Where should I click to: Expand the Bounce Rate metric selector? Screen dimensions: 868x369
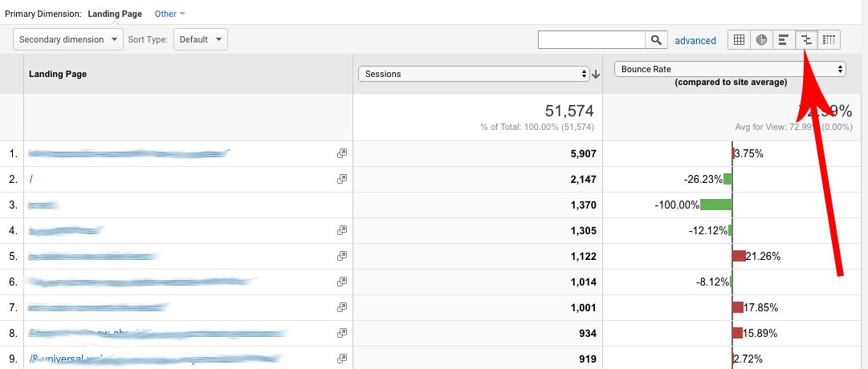pos(729,69)
